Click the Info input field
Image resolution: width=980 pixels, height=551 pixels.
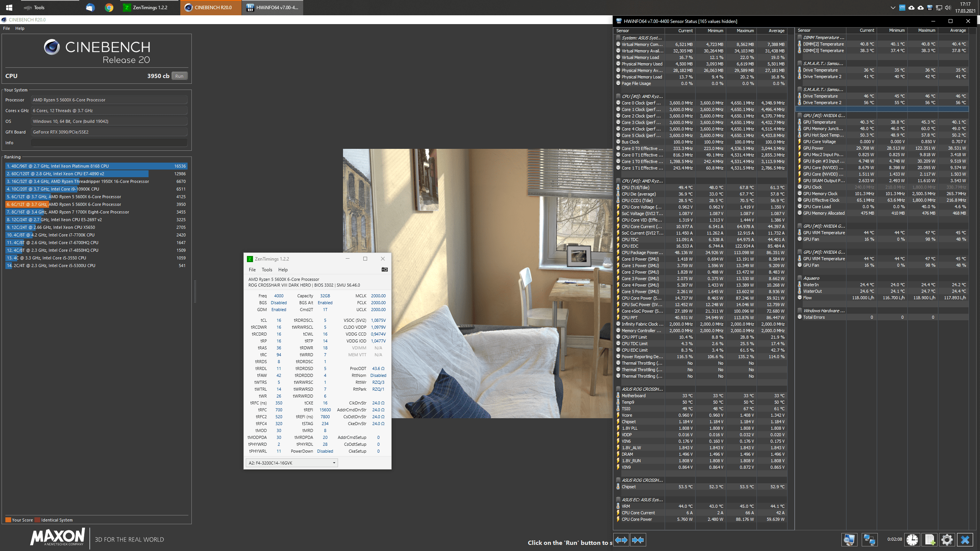coord(109,143)
